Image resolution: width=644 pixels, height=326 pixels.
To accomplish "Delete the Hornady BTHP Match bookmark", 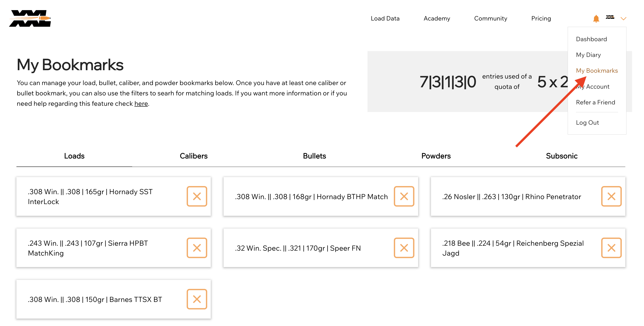I will click(404, 196).
